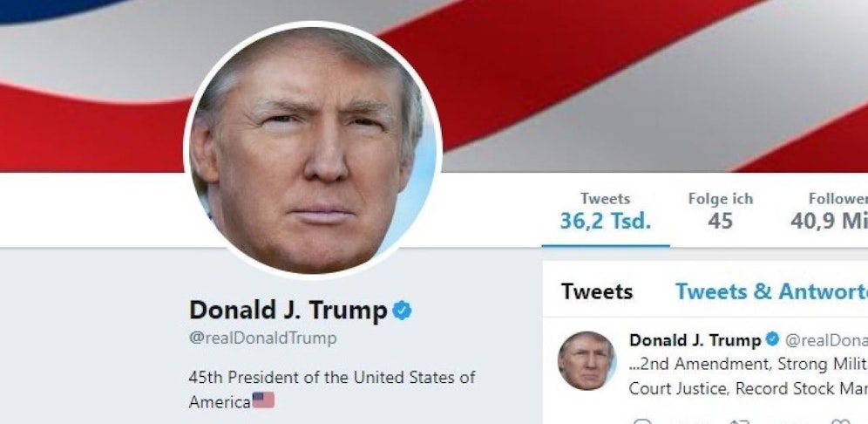Click the @realDona handle in the tweet header
Viewport: 868px width, 424px height.
coord(826,340)
